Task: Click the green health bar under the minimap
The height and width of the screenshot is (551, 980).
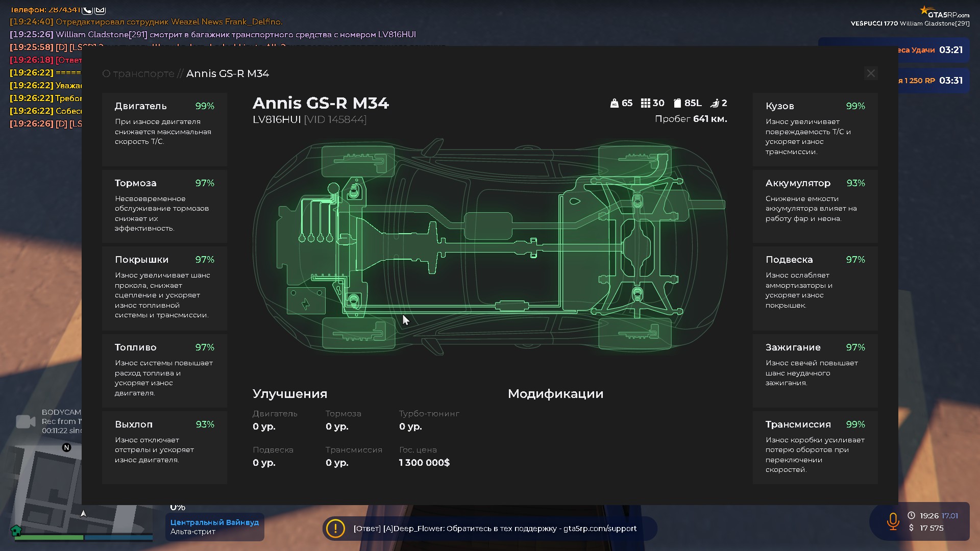Action: pos(49,537)
